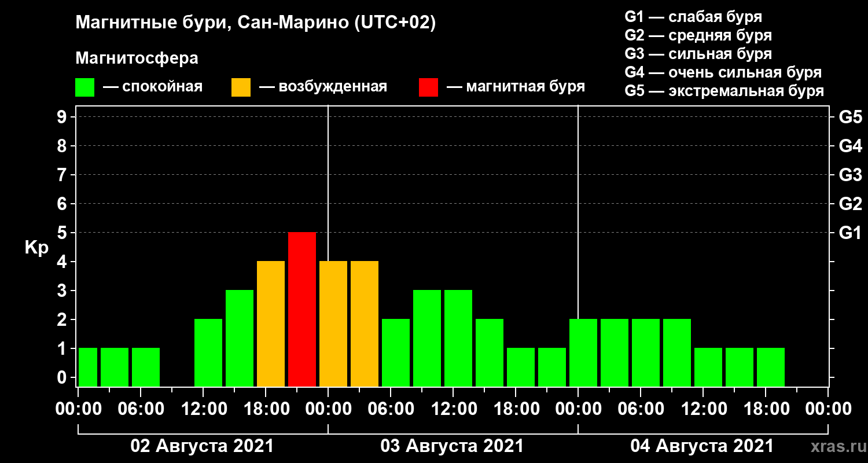Click the '— спокойная' legend label
868x463 pixels.
click(152, 87)
